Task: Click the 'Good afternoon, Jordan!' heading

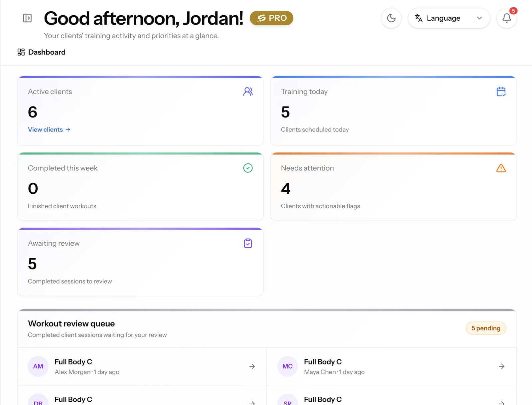Action: [144, 18]
